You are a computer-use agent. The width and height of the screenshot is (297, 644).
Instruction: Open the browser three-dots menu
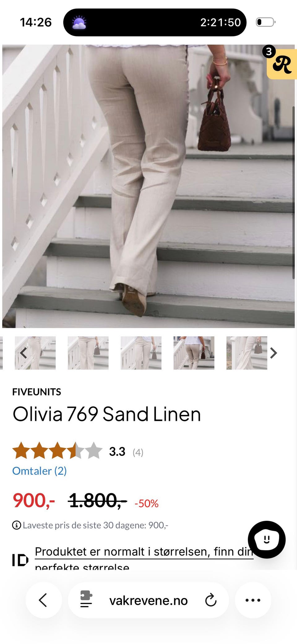tap(253, 600)
